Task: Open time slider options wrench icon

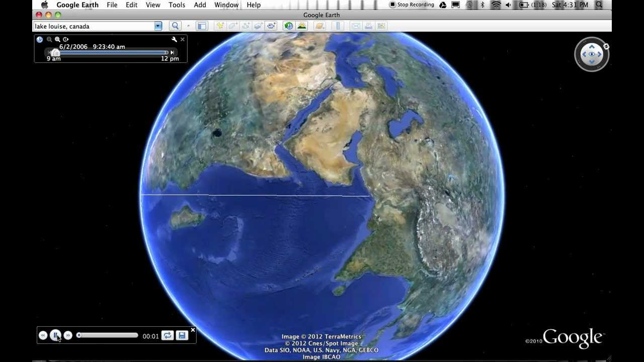Action: [174, 39]
